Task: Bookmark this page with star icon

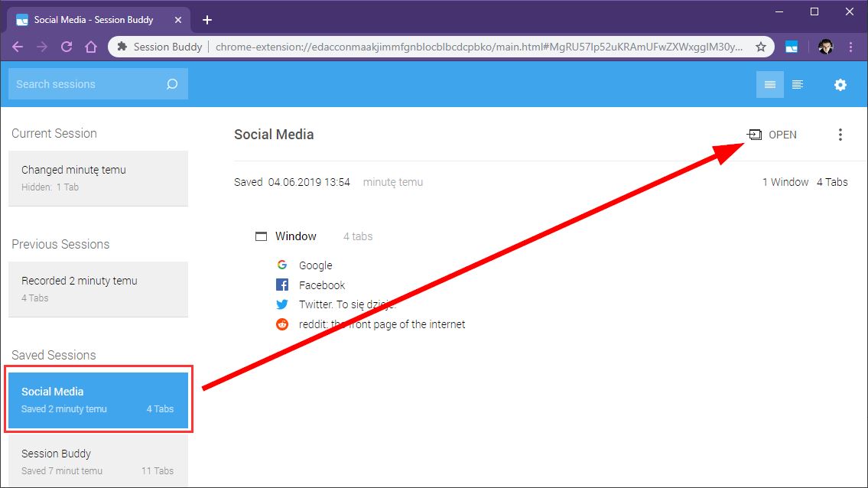Action: point(761,47)
